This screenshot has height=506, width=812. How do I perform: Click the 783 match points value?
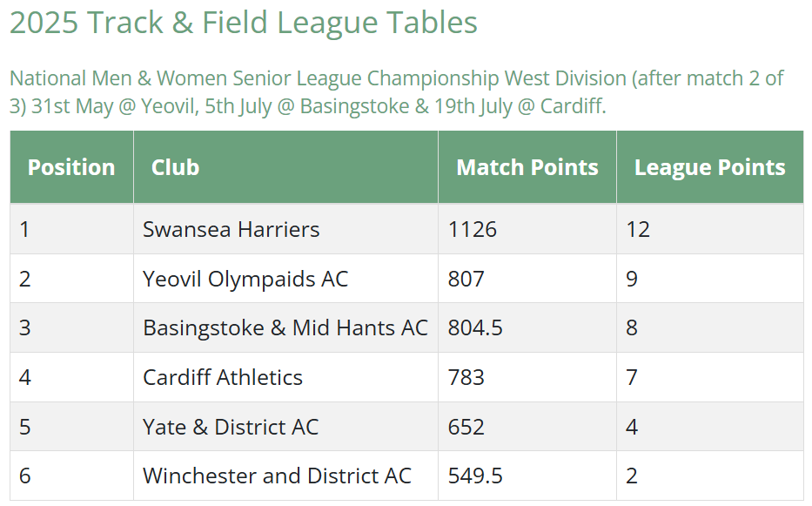[x=466, y=377]
